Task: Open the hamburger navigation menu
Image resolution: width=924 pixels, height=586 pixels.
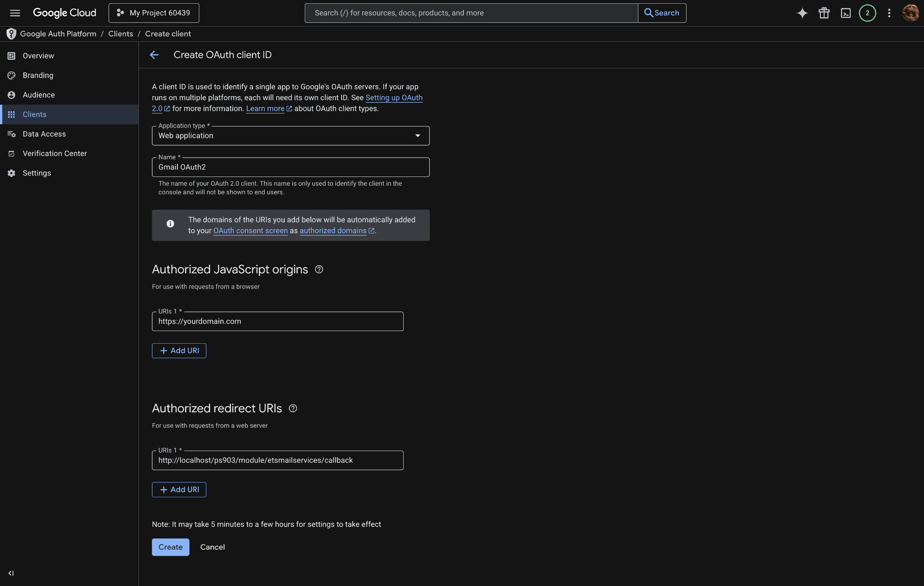Action: [x=15, y=13]
